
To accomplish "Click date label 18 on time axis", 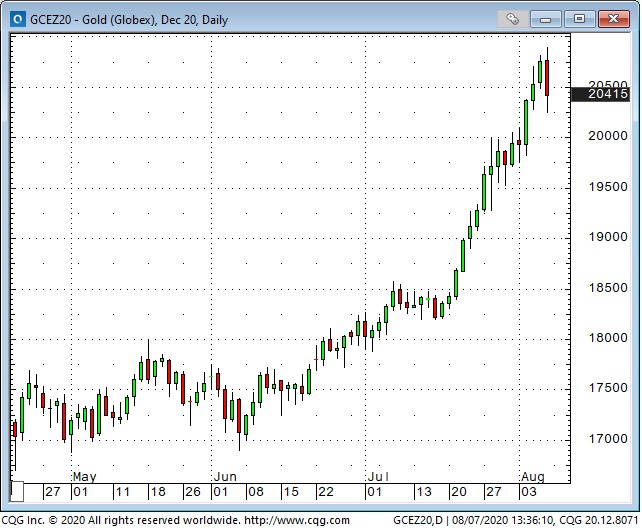I will pos(158,492).
